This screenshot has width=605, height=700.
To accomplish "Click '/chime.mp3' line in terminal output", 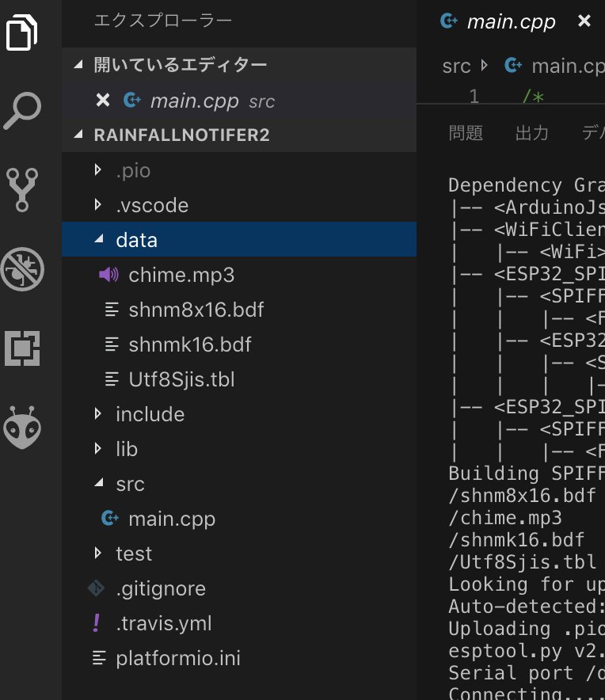I will pyautogui.click(x=505, y=518).
